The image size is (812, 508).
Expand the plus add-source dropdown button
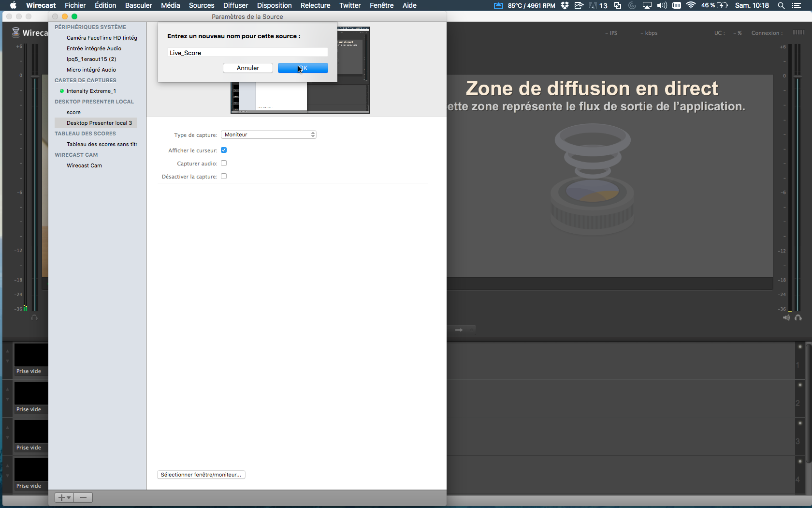[64, 497]
